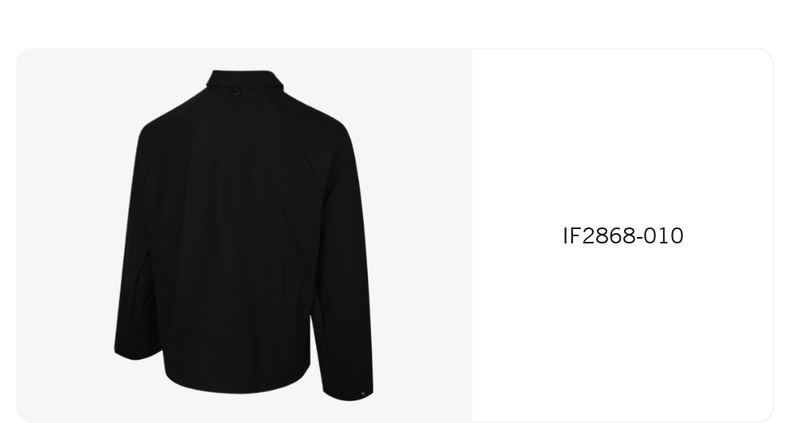The height and width of the screenshot is (423, 790).
Task: Click the blank white area above the card
Action: click(395, 23)
